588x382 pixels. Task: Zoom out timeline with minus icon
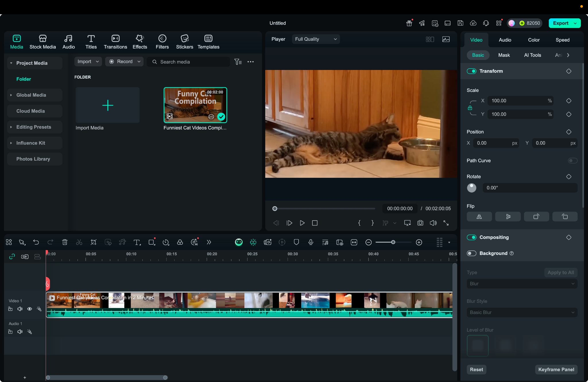pyautogui.click(x=368, y=242)
